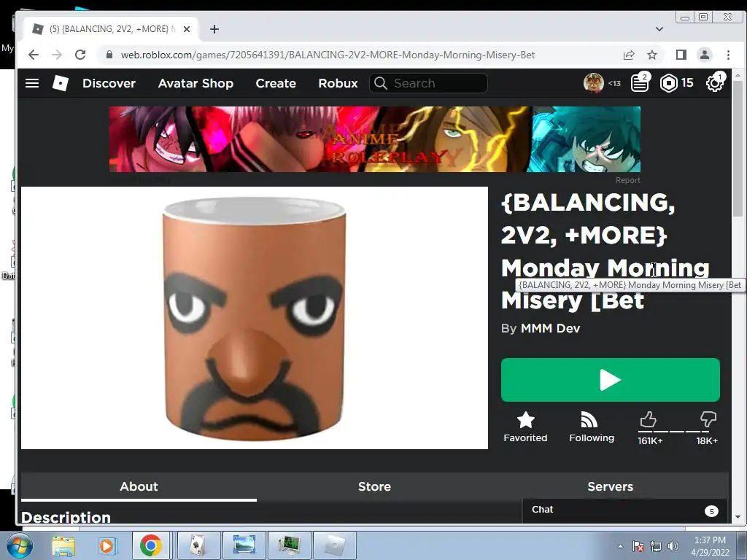
Task: Click the vertical page scrollbar thumb
Action: pyautogui.click(x=738, y=149)
